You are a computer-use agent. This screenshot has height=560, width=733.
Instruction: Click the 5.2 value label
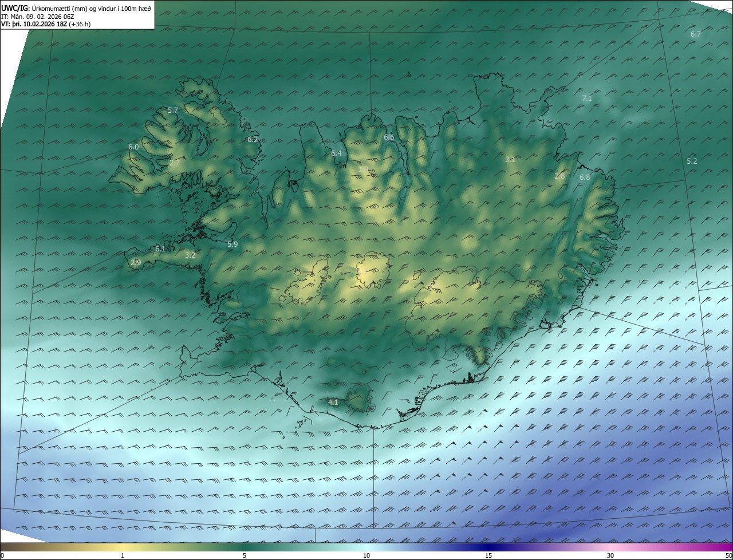point(692,161)
